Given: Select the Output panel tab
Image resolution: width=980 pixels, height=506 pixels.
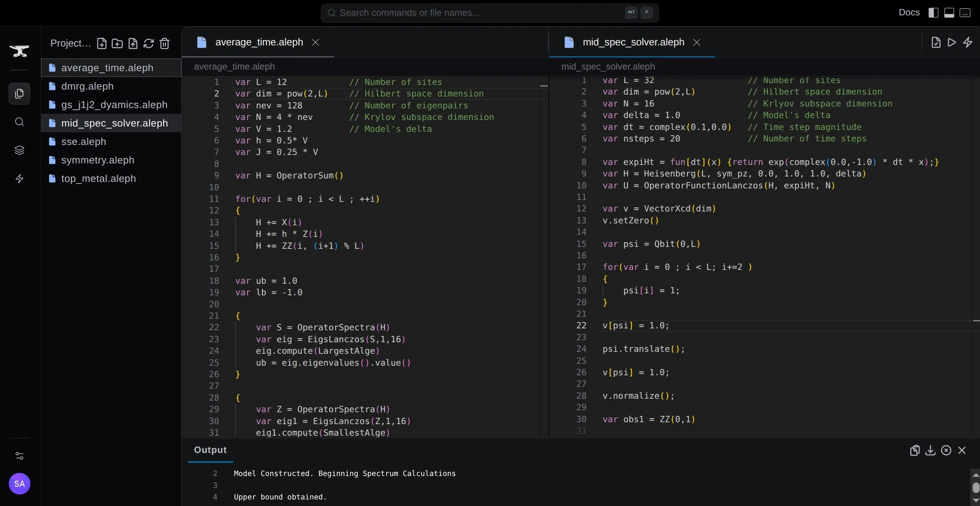Looking at the screenshot, I should (x=210, y=450).
